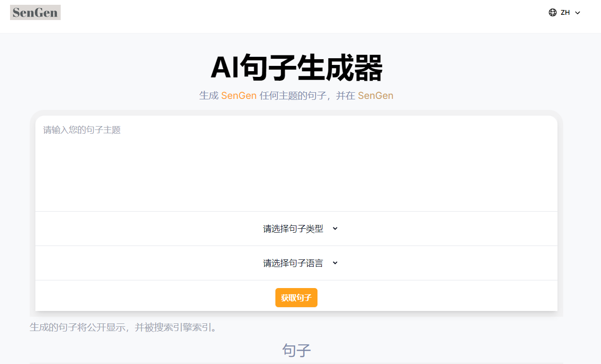Click the tan SenGen link after 并在
The height and width of the screenshot is (364, 601).
376,96
